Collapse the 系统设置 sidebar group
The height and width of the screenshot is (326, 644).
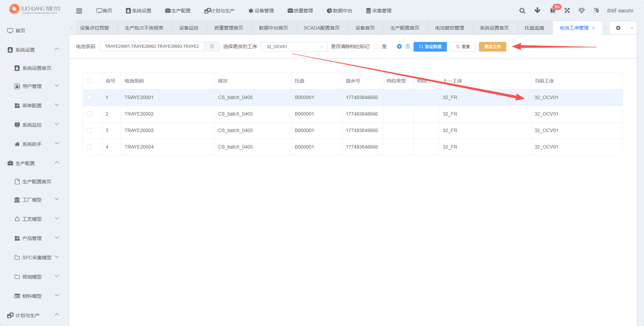(x=57, y=49)
